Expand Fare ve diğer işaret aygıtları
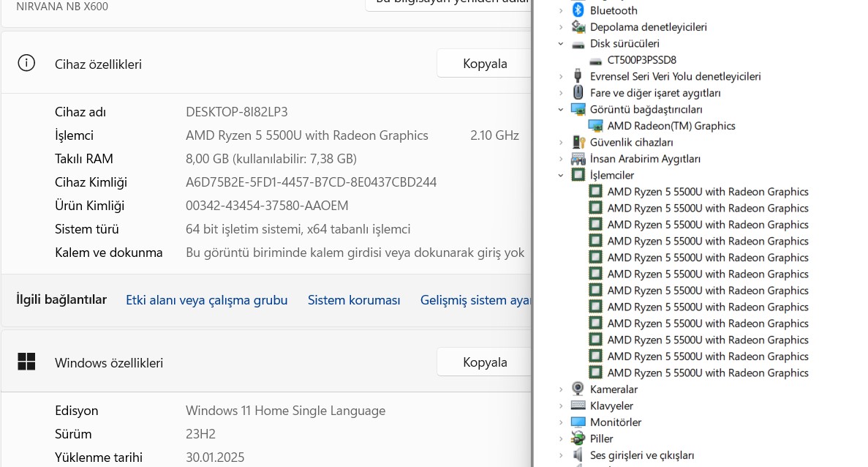This screenshot has height=467, width=868. point(561,93)
